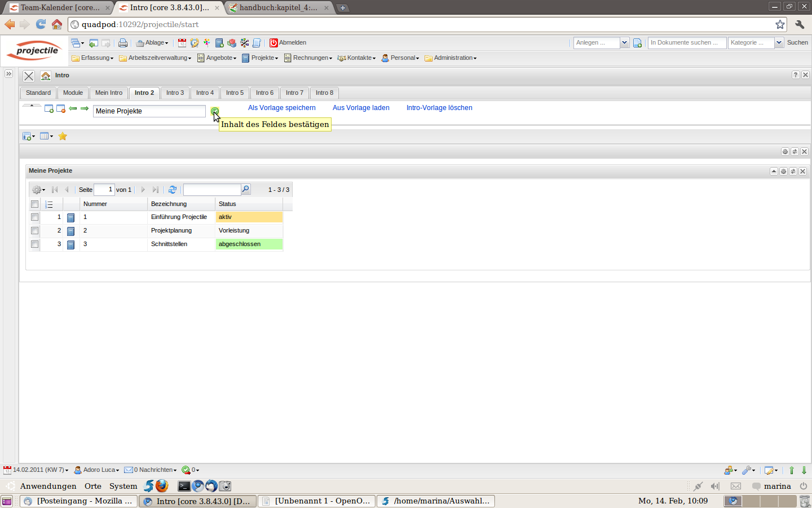Open the Erfassung menu
The width and height of the screenshot is (812, 508).
tap(92, 58)
